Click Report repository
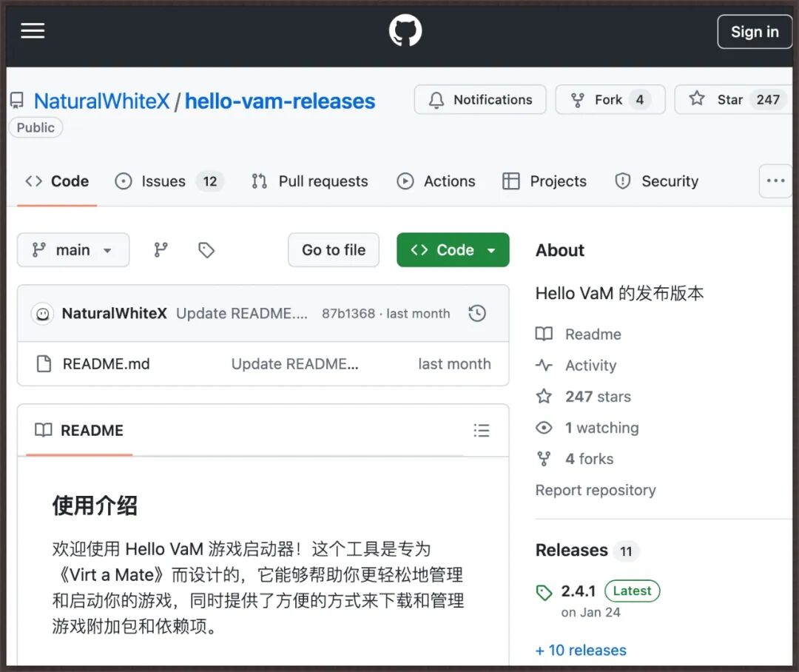Viewport: 799px width, 672px height. [595, 490]
